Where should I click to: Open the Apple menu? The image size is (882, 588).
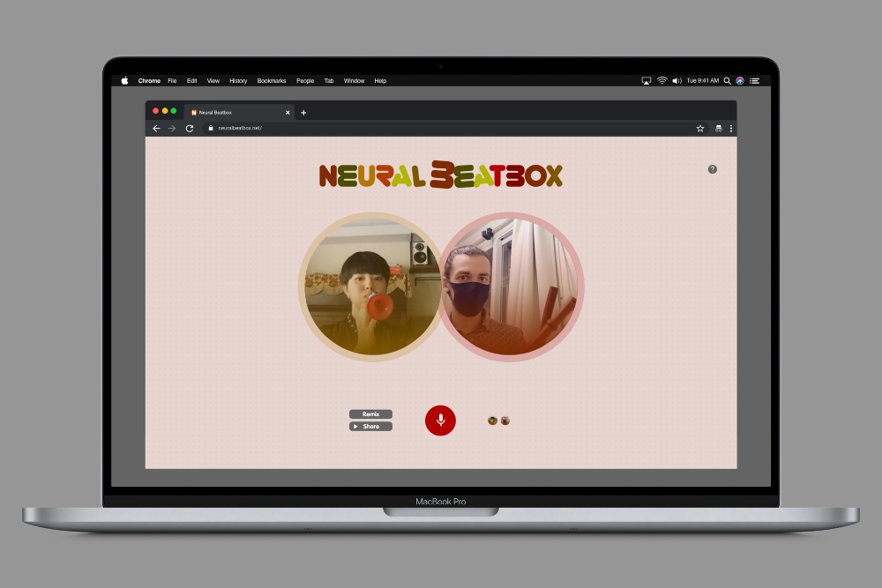[124, 80]
